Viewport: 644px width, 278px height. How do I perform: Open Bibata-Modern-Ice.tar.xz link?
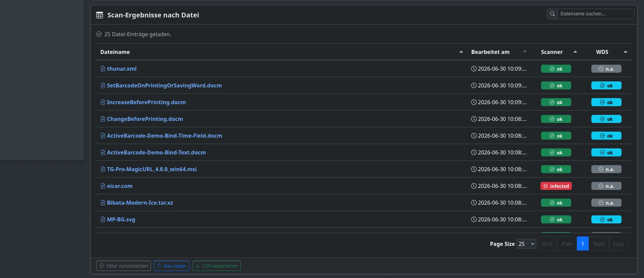(x=140, y=203)
